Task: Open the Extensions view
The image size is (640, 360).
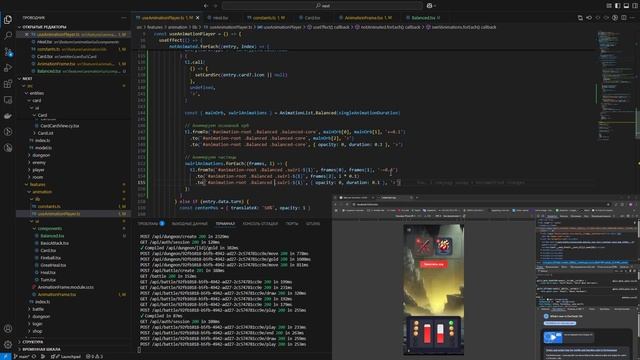Action: 8,84
